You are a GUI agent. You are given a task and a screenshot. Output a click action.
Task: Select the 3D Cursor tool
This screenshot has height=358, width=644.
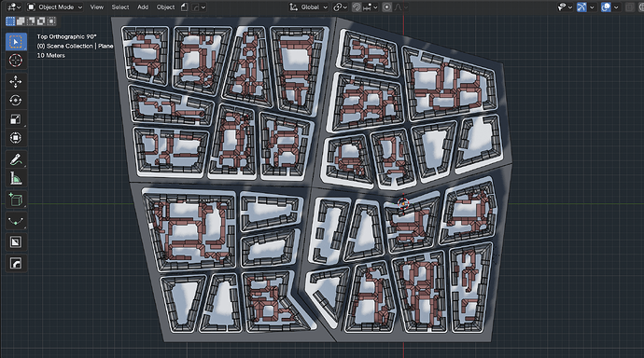[16, 61]
